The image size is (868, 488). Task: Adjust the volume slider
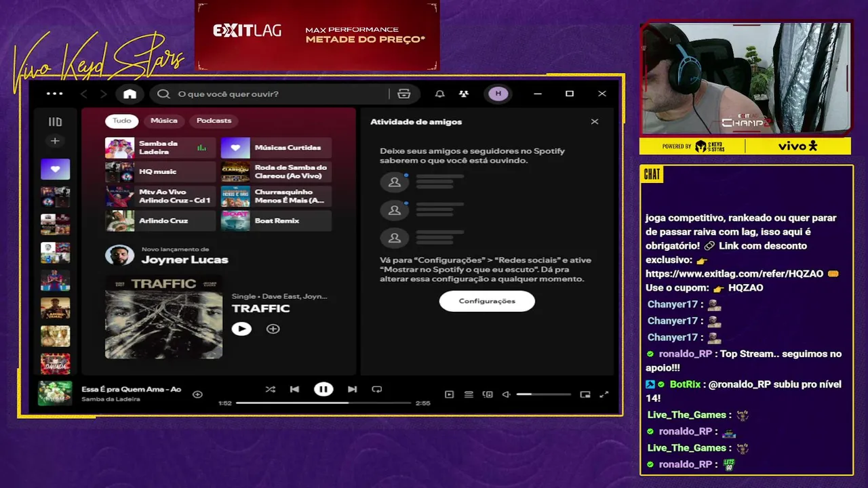tap(544, 394)
